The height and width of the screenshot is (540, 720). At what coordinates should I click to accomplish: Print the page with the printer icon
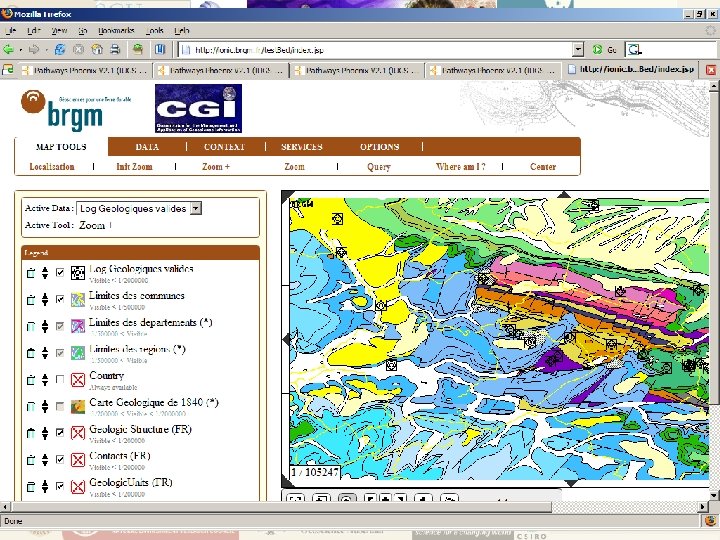tap(115, 49)
